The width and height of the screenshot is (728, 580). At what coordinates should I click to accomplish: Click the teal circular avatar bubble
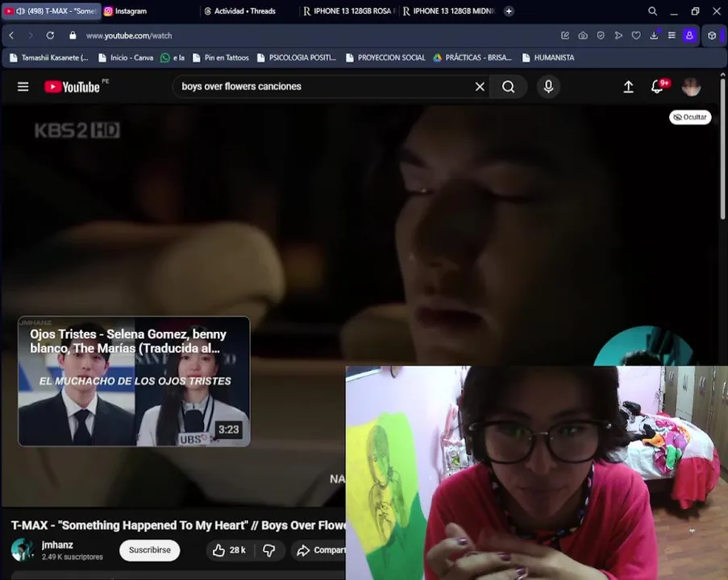click(645, 346)
